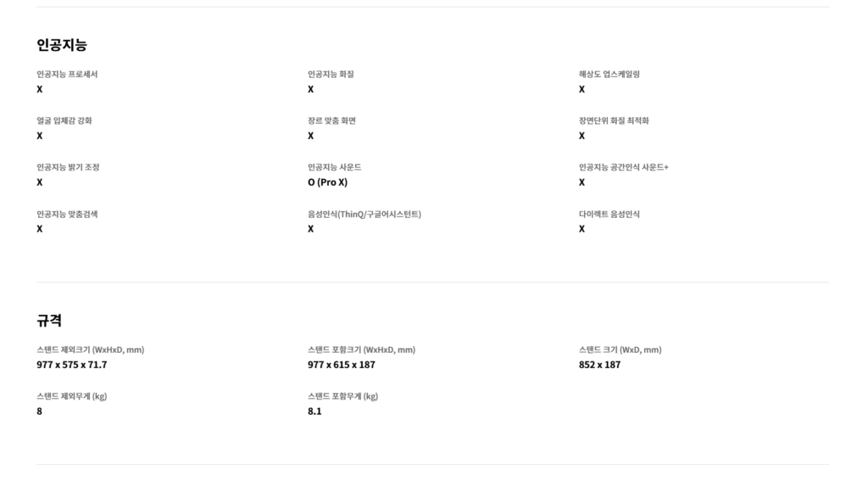This screenshot has width=868, height=481.
Task: Select the 해상도 업스케일링 label
Action: [x=609, y=75]
